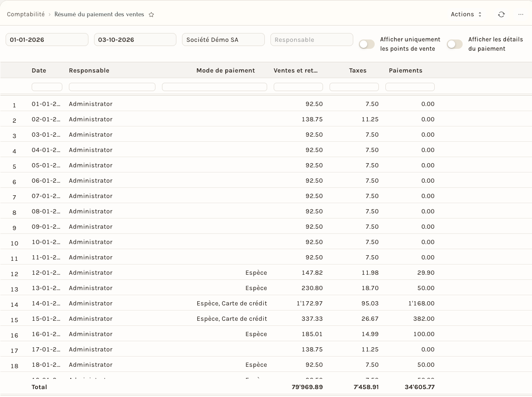Screen dimensions: 532x397
Task: Click the Ventes column filter box
Action: tap(298, 87)
